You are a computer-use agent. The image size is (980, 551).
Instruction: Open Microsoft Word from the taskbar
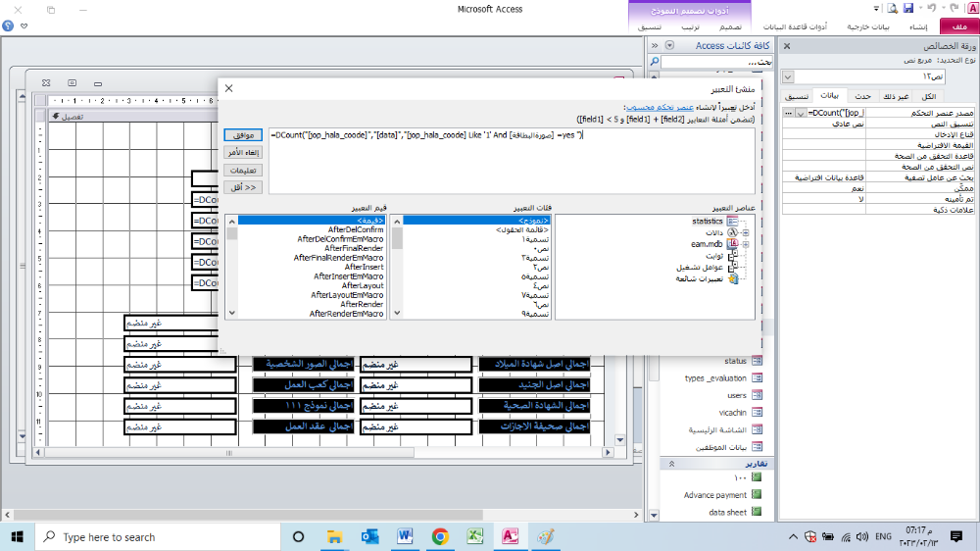coord(405,536)
